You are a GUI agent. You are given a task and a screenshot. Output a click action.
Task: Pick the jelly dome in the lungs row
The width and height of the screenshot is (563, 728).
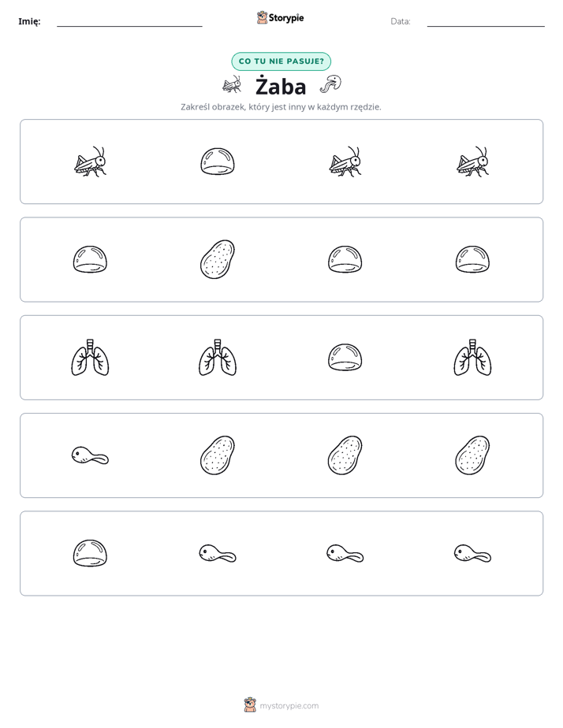tap(345, 358)
